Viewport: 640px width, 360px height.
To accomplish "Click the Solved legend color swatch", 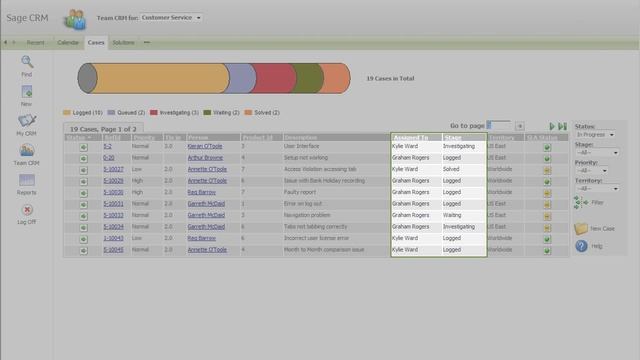I will click(x=248, y=112).
